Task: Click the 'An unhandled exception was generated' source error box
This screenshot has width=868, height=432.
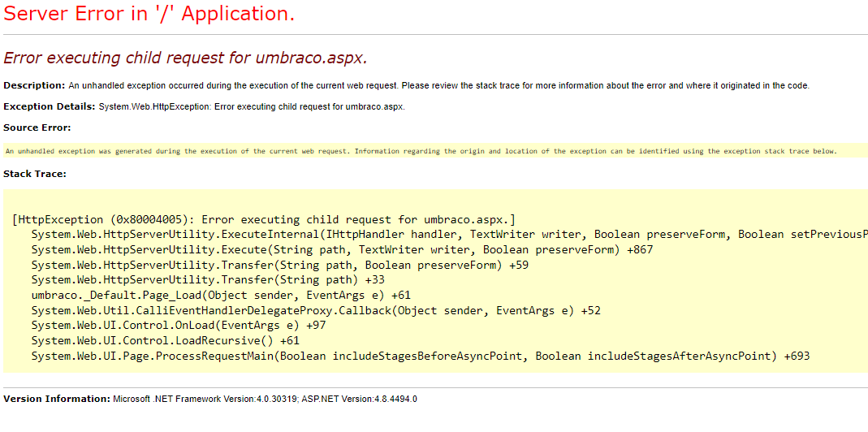Action: [435, 151]
